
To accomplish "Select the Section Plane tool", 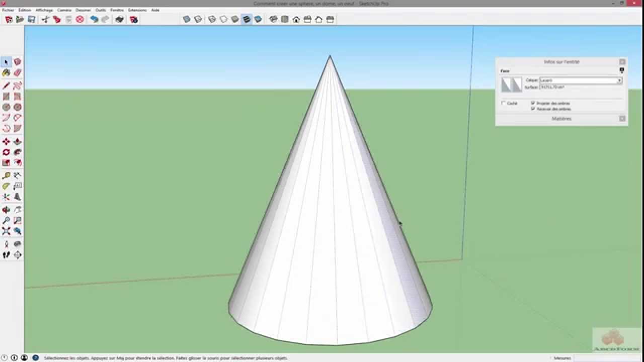I will click(x=18, y=255).
